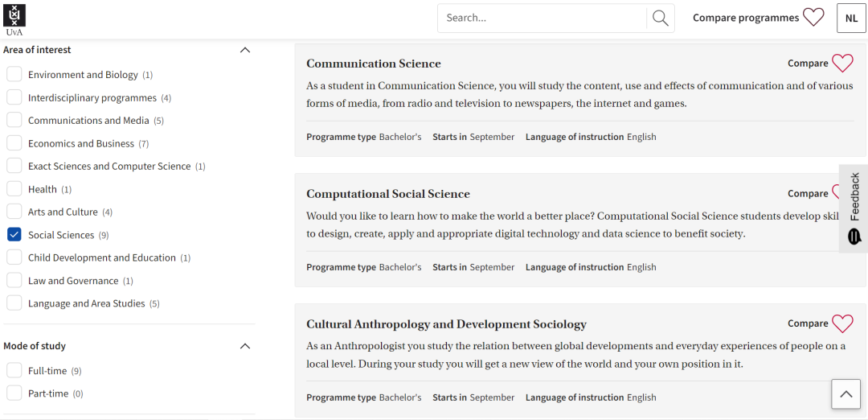The height and width of the screenshot is (420, 868).
Task: Collapse the Mode of study section chevron
Action: (x=245, y=346)
